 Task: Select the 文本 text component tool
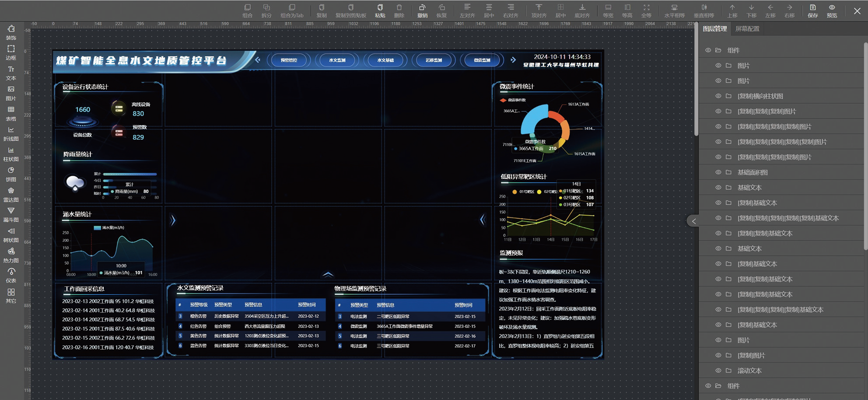tap(11, 73)
